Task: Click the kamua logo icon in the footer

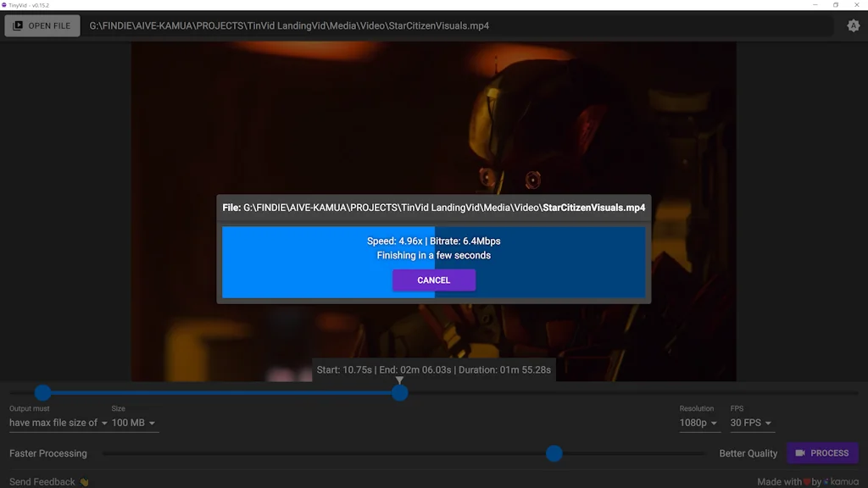Action: [826, 481]
